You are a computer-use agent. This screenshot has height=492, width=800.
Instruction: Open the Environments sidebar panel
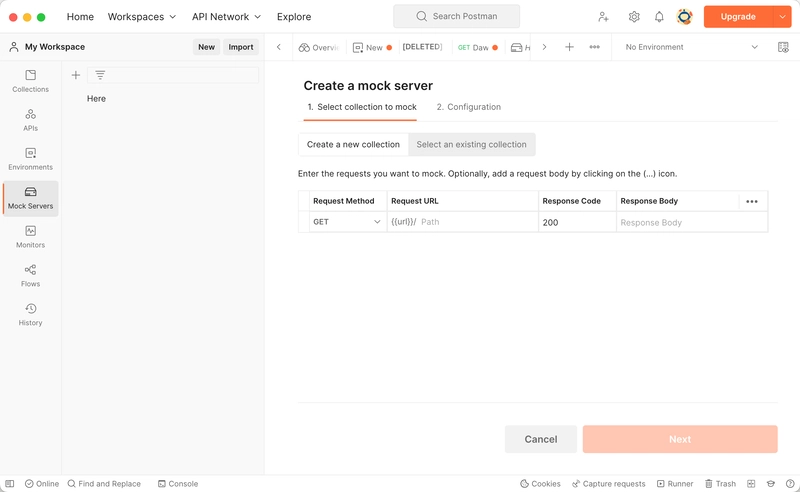[x=31, y=159]
